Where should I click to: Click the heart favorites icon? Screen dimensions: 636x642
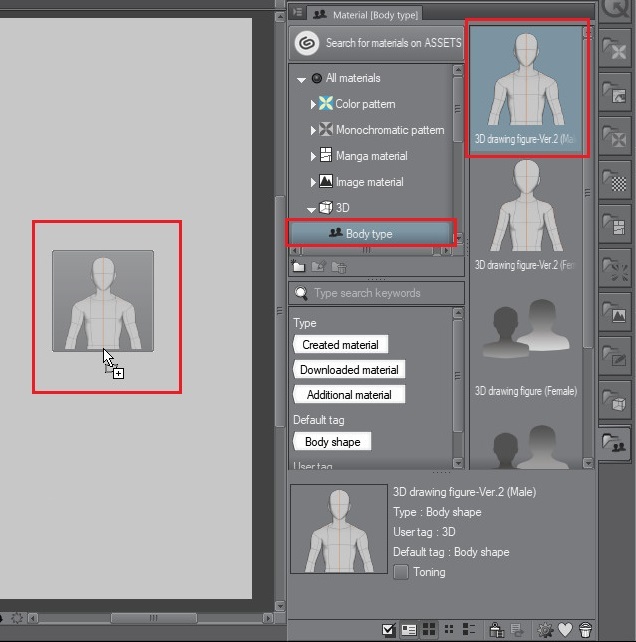point(566,630)
